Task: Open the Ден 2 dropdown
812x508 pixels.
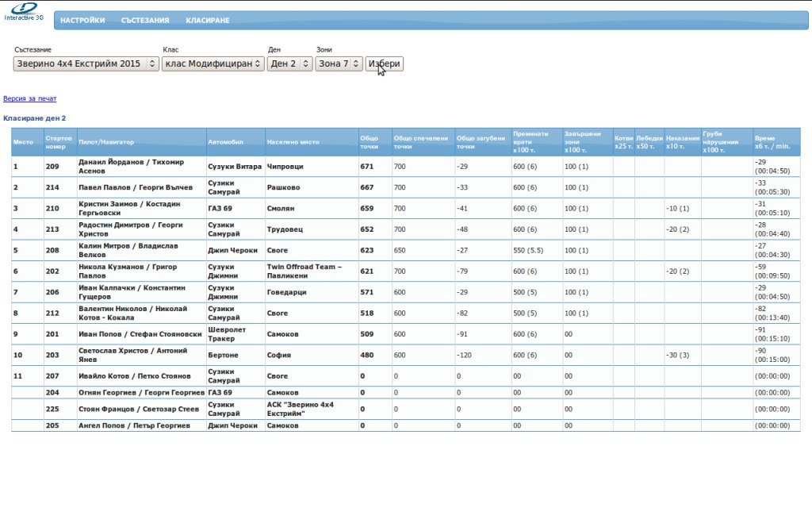Action: [x=289, y=64]
